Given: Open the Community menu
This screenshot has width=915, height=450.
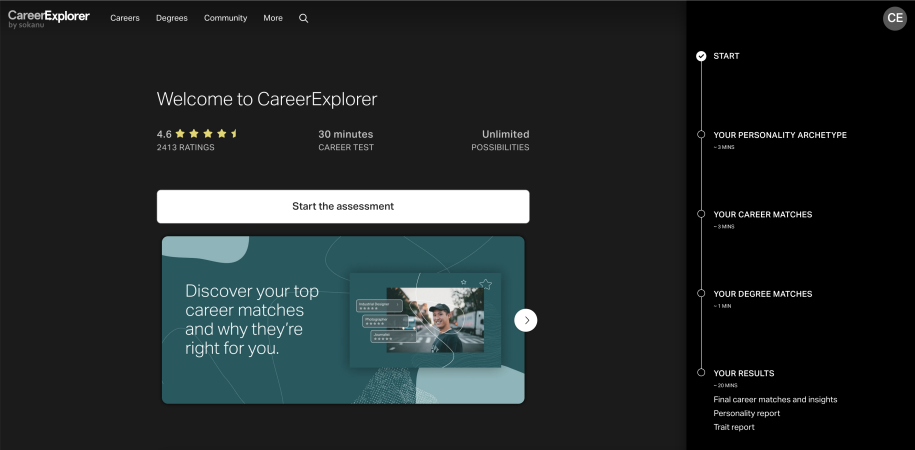Looking at the screenshot, I should point(225,18).
